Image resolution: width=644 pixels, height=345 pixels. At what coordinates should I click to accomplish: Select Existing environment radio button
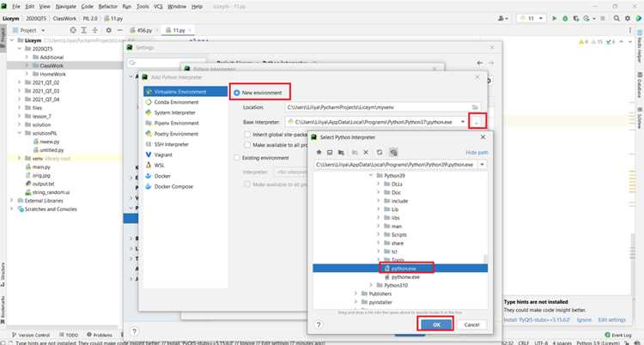click(x=237, y=158)
